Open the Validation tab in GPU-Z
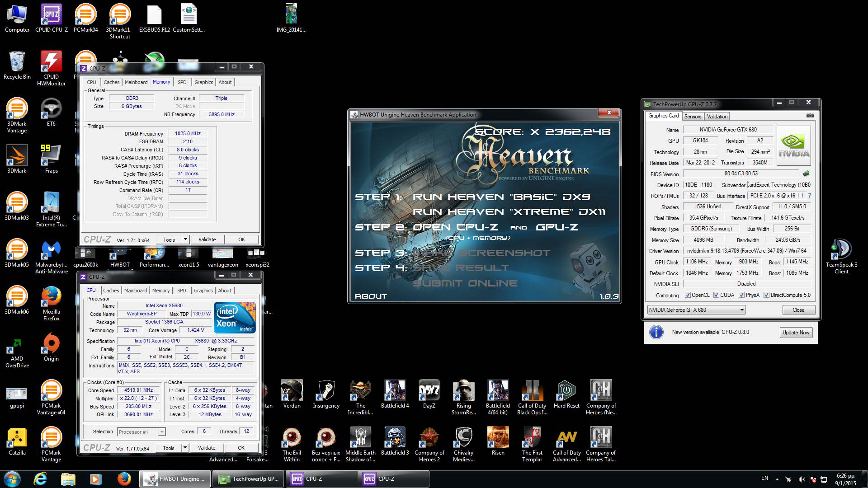 [717, 117]
